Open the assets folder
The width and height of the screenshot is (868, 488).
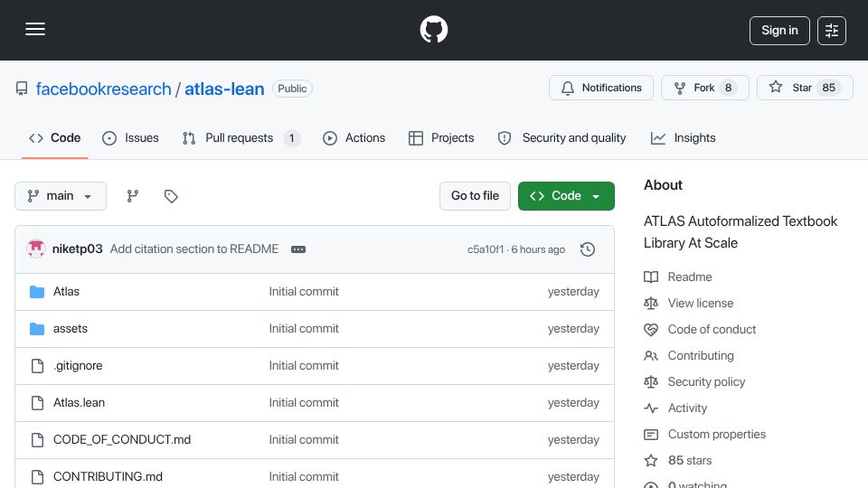pos(71,329)
